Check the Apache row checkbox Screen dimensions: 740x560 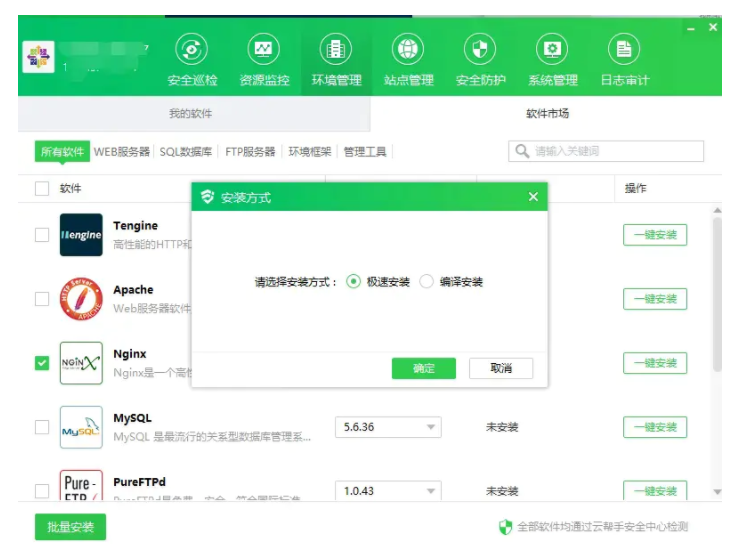coord(42,299)
